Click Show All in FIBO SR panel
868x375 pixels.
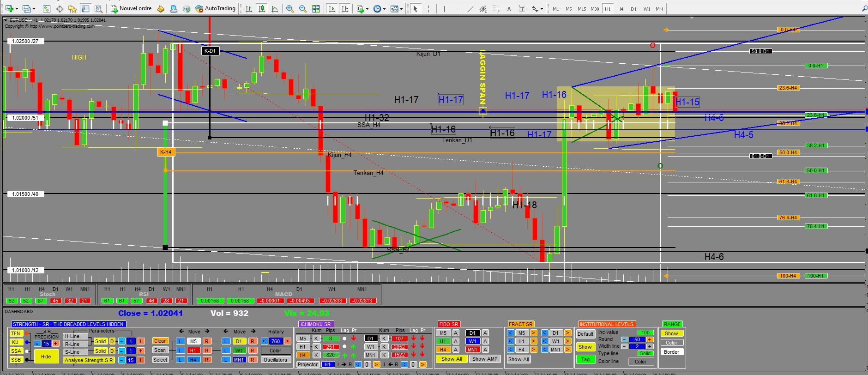coord(451,359)
